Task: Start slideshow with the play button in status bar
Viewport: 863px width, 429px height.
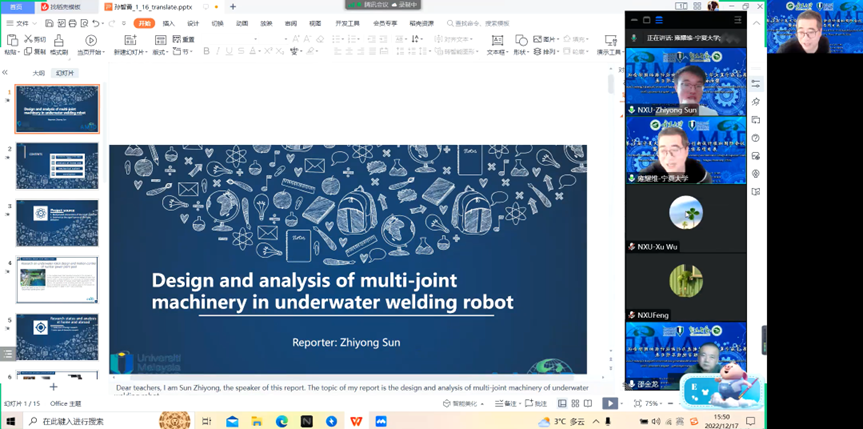Action: 609,403
